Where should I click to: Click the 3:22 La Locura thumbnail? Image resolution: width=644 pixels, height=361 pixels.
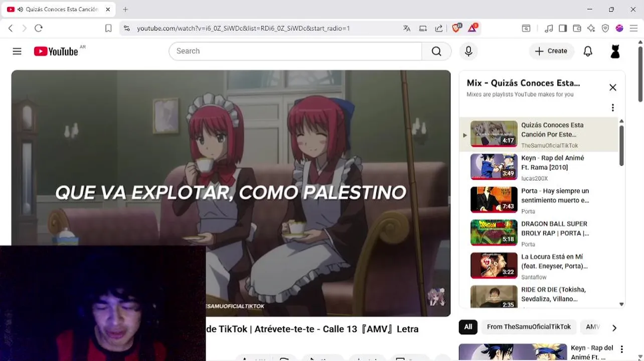pyautogui.click(x=494, y=265)
